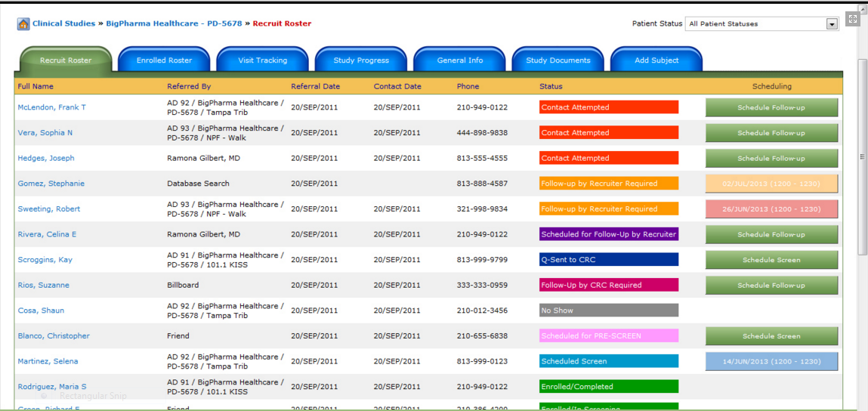The image size is (868, 411).
Task: Open the Add Subject tab
Action: 657,60
